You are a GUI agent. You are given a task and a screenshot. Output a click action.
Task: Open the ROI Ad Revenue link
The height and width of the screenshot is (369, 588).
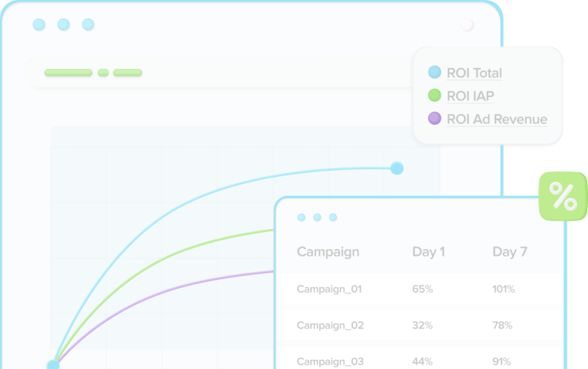[x=497, y=119]
